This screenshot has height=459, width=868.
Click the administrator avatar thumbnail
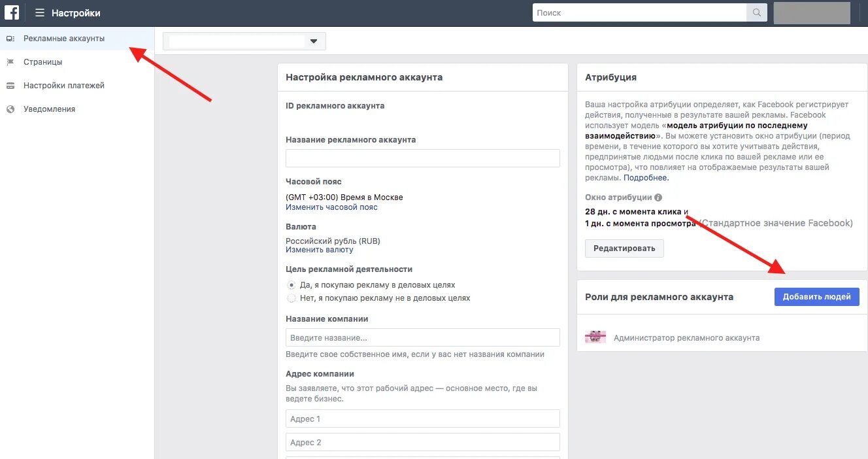coord(595,337)
